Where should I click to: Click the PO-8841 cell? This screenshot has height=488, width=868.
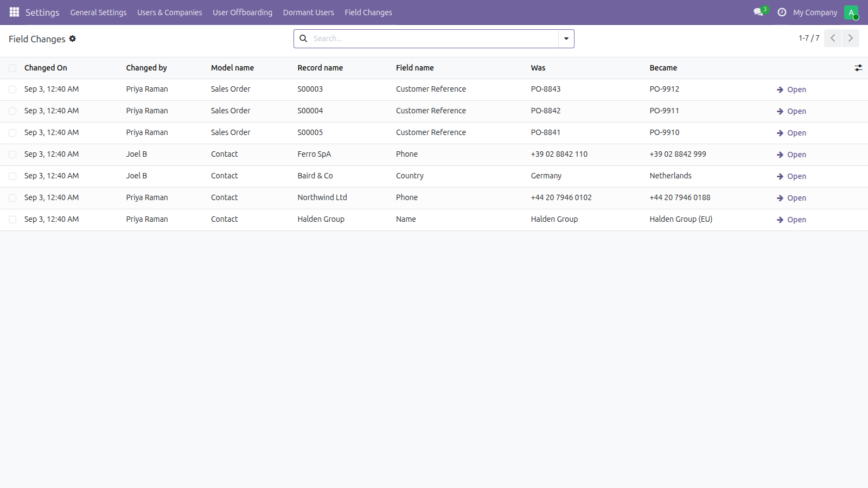546,132
